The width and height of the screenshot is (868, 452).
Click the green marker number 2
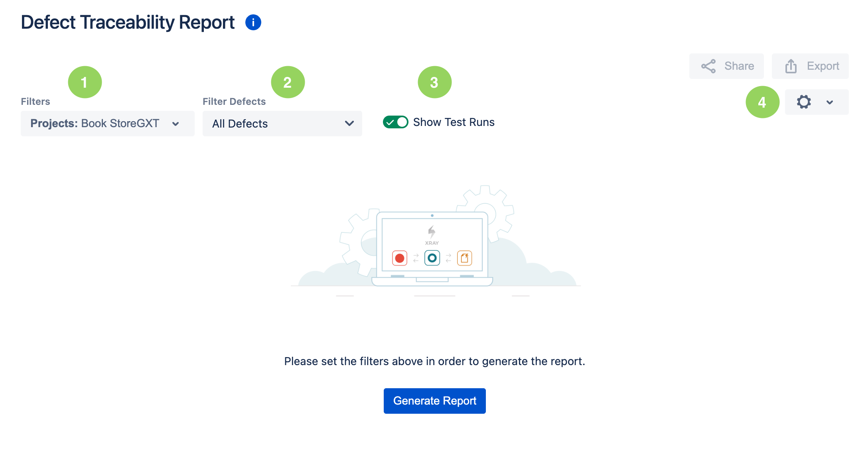click(x=288, y=82)
